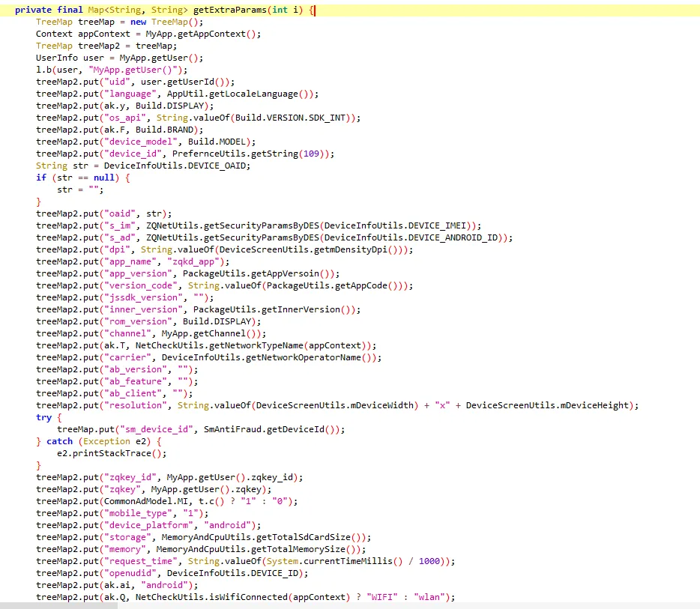700x609 pixels.
Task: Click e2.printStackTrace() statement
Action: (112, 454)
